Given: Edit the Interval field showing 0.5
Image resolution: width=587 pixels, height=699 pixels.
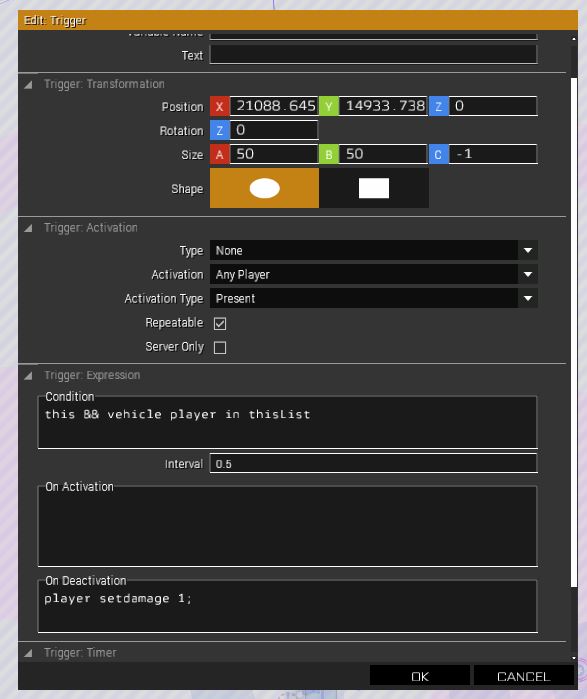Looking at the screenshot, I should click(x=374, y=464).
